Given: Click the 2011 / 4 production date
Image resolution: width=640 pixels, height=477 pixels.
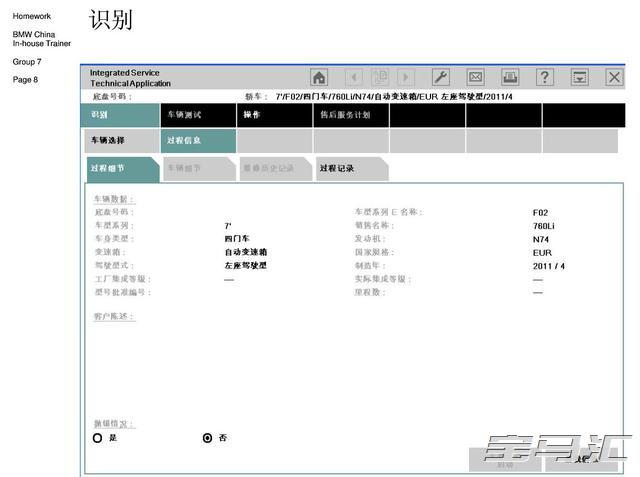Looking at the screenshot, I should 549,266.
